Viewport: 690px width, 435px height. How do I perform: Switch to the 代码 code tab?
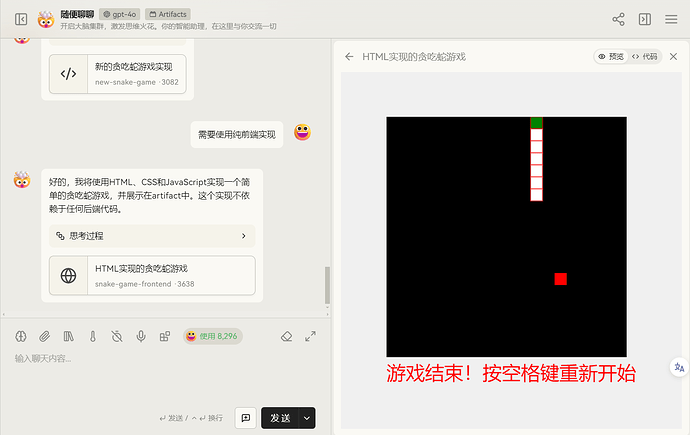(645, 56)
